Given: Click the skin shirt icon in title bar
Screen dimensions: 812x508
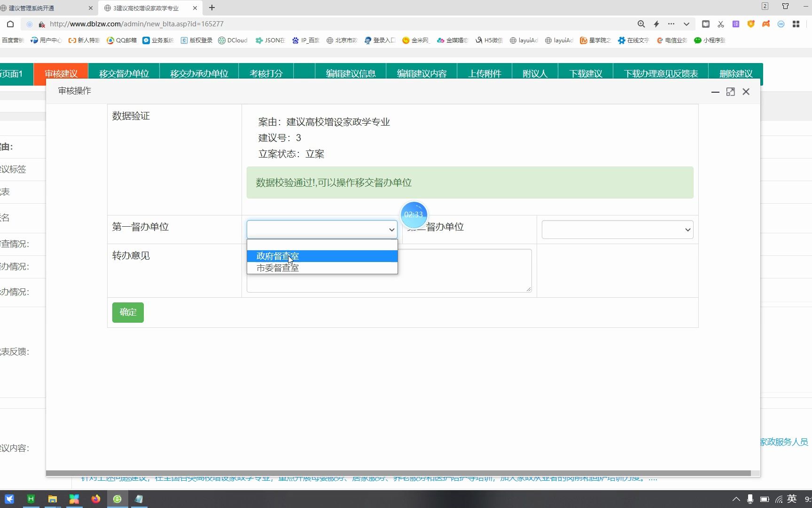Looking at the screenshot, I should 785,7.
